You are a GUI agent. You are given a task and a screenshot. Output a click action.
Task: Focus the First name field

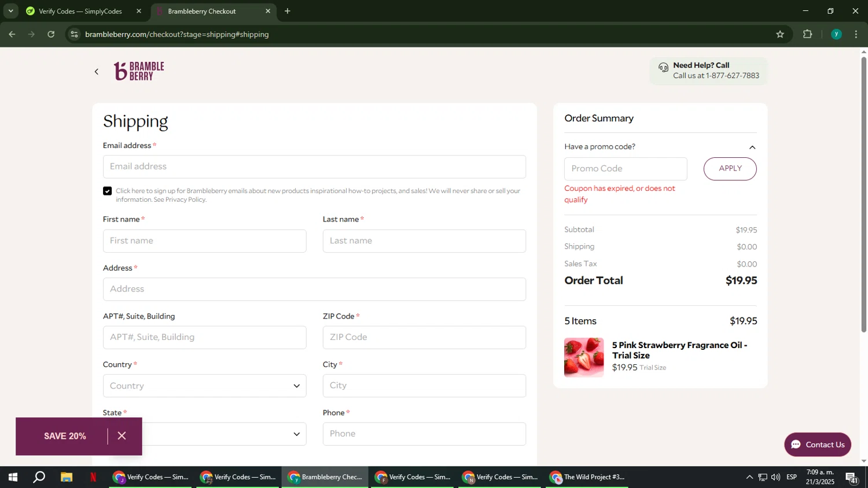pos(204,241)
